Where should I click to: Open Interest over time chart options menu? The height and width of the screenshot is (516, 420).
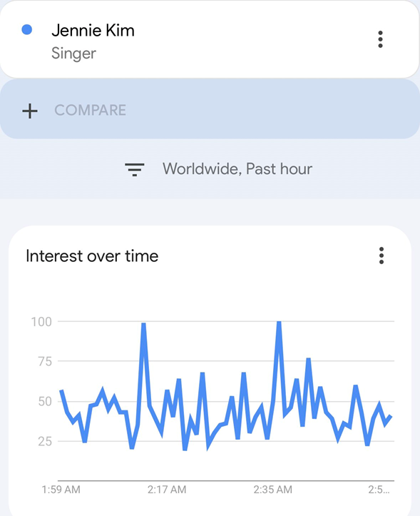click(x=381, y=256)
